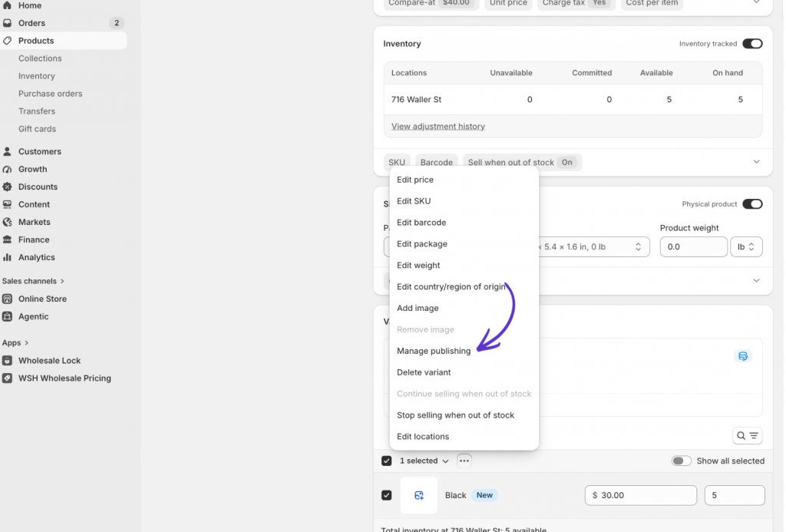This screenshot has height=532, width=786.
Task: Click the Sell when out of stock chip
Action: pyautogui.click(x=522, y=162)
